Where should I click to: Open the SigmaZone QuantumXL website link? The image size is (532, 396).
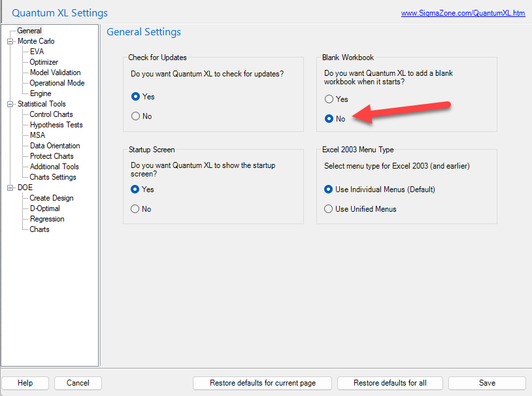pos(463,12)
